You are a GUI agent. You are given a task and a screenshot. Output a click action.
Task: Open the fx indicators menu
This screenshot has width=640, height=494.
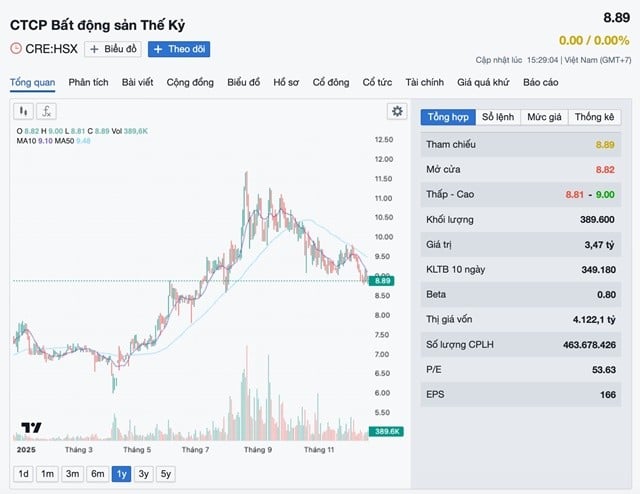[x=47, y=111]
